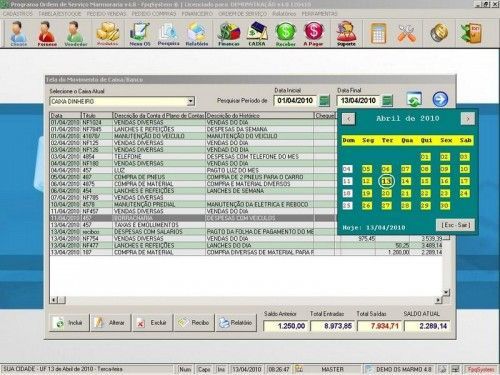Open the Fornecedor toolbar icon

pyautogui.click(x=47, y=33)
